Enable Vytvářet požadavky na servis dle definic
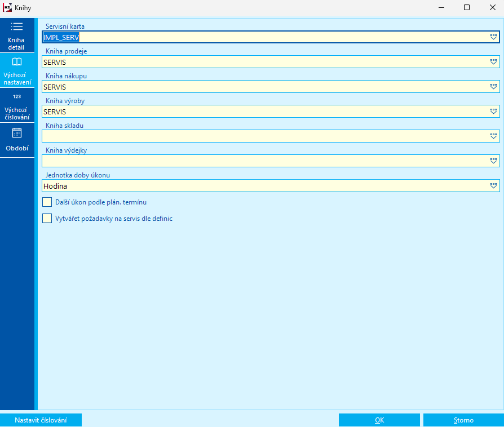Viewport: 504px width, 427px height. [x=47, y=219]
